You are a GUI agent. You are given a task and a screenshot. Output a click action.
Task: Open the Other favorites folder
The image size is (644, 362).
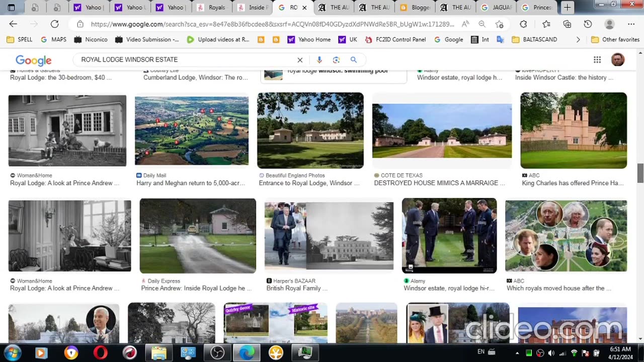tap(615, 39)
